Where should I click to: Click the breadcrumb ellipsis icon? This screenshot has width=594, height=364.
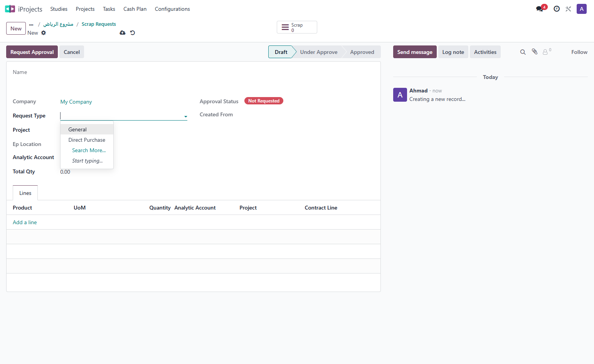click(x=31, y=24)
